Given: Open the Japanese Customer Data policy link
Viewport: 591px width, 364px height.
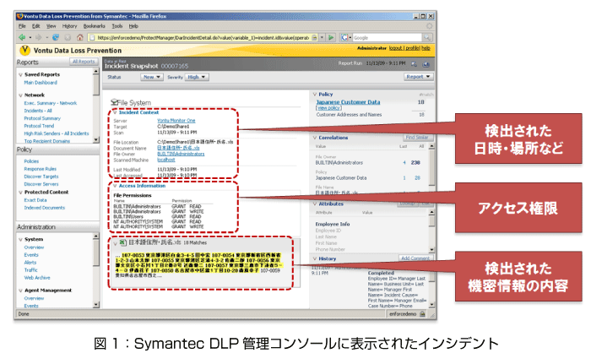Looking at the screenshot, I should 348,102.
